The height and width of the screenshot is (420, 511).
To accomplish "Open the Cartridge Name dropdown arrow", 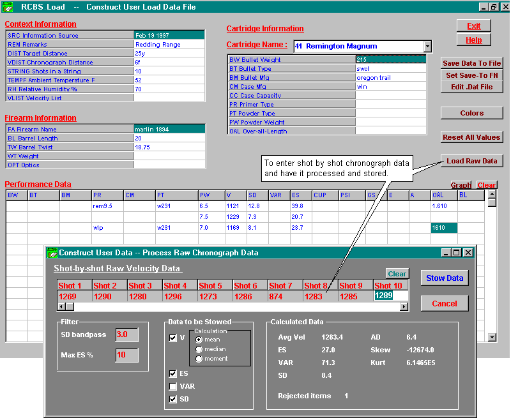I will coord(428,46).
